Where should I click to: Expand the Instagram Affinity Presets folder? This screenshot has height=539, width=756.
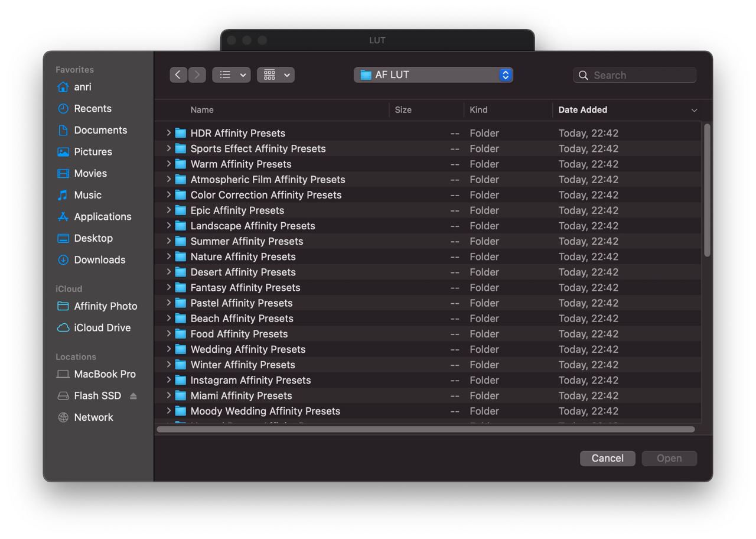(169, 380)
